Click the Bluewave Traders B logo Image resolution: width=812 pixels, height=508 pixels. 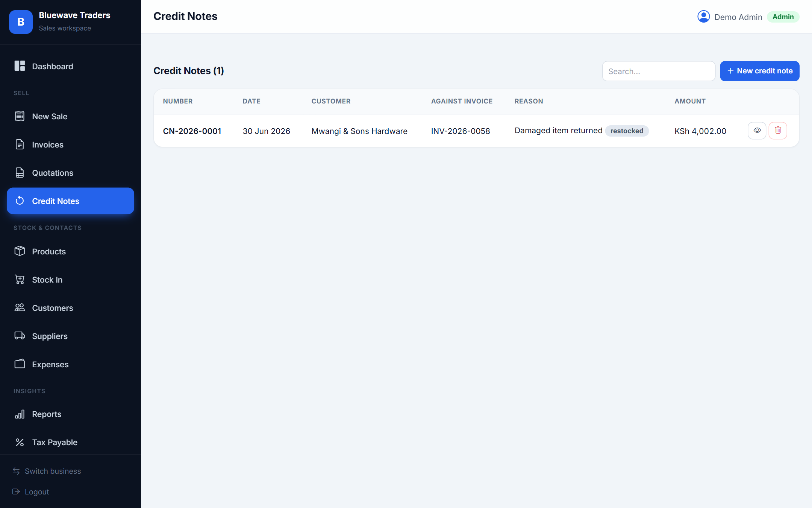coord(21,22)
